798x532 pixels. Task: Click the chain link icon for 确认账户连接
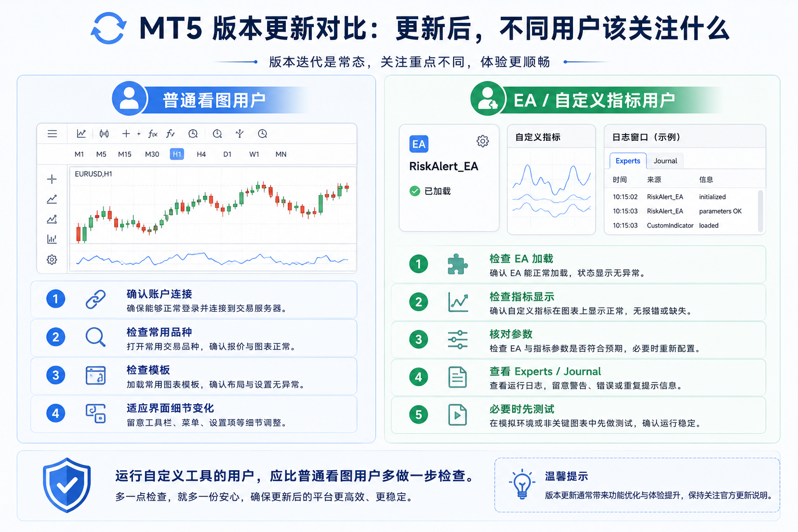click(x=96, y=299)
